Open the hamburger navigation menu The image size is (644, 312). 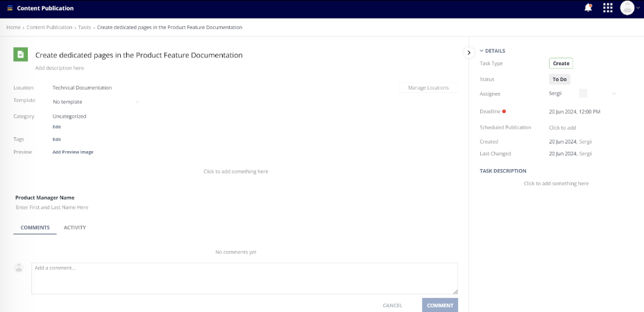10,8
